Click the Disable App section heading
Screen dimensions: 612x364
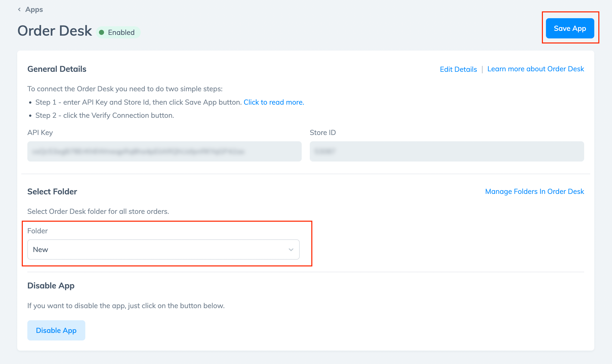tap(51, 285)
